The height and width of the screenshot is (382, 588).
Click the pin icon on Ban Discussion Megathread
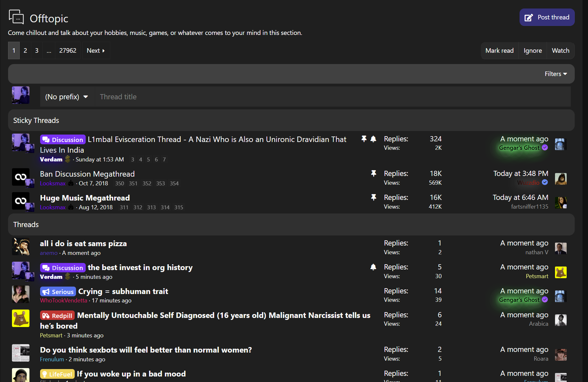pos(374,174)
